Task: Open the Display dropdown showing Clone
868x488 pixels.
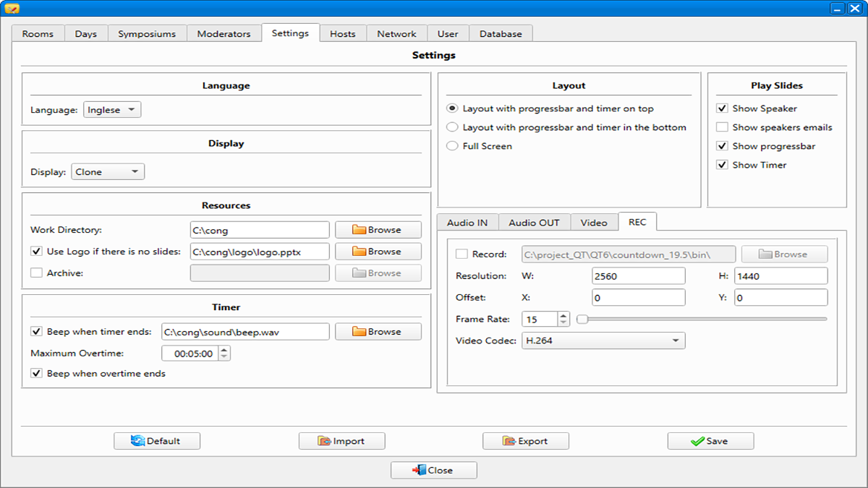Action: tap(108, 172)
